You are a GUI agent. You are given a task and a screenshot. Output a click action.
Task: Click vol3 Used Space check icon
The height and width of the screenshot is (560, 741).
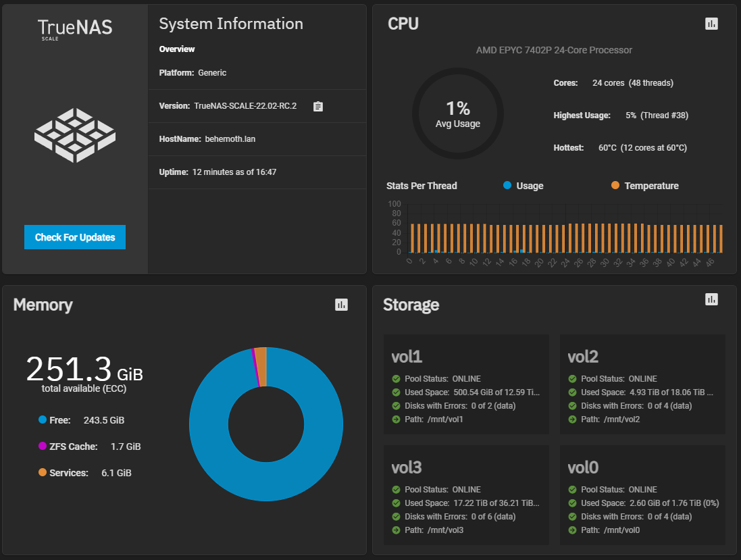click(x=396, y=503)
